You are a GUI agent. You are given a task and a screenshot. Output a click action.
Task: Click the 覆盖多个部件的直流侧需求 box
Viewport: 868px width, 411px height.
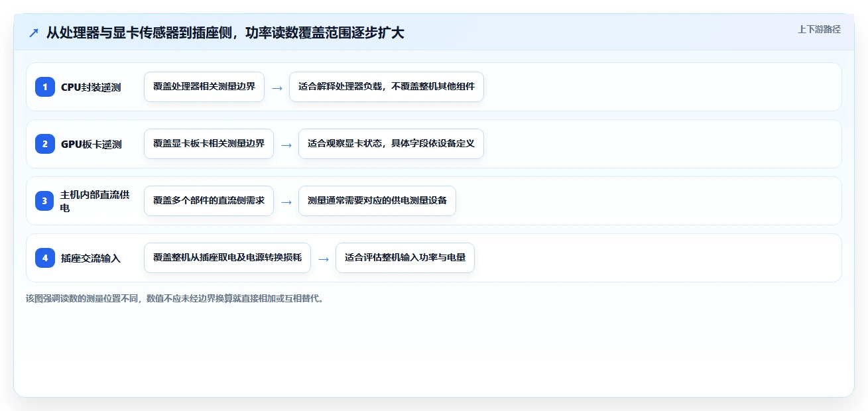[x=209, y=201]
